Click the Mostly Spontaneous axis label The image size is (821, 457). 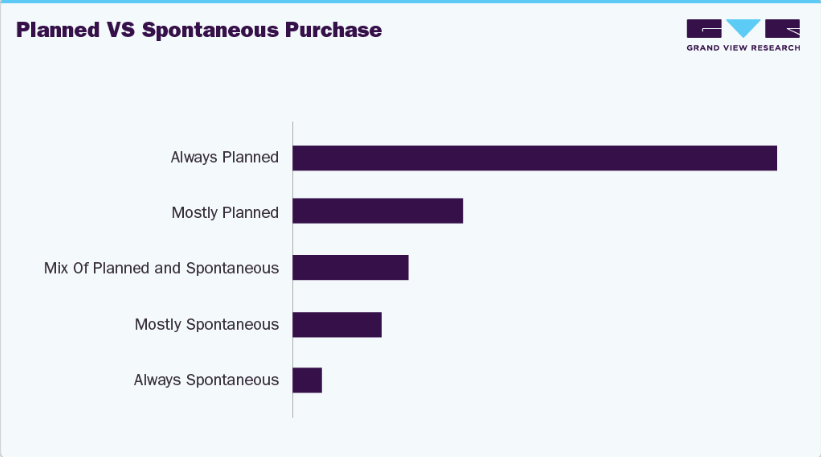pyautogui.click(x=207, y=325)
